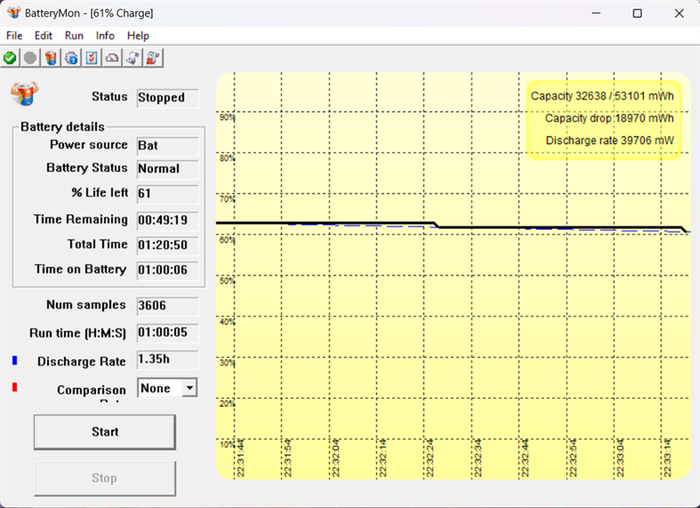Screen dimensions: 700x508
Task: Open battery information via the battery icon
Action: pyautogui.click(x=50, y=58)
